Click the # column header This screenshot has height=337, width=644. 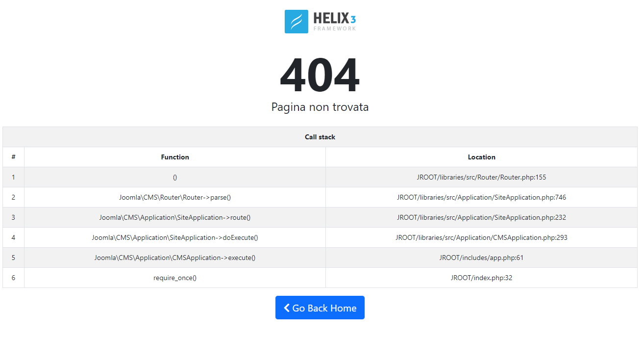13,157
